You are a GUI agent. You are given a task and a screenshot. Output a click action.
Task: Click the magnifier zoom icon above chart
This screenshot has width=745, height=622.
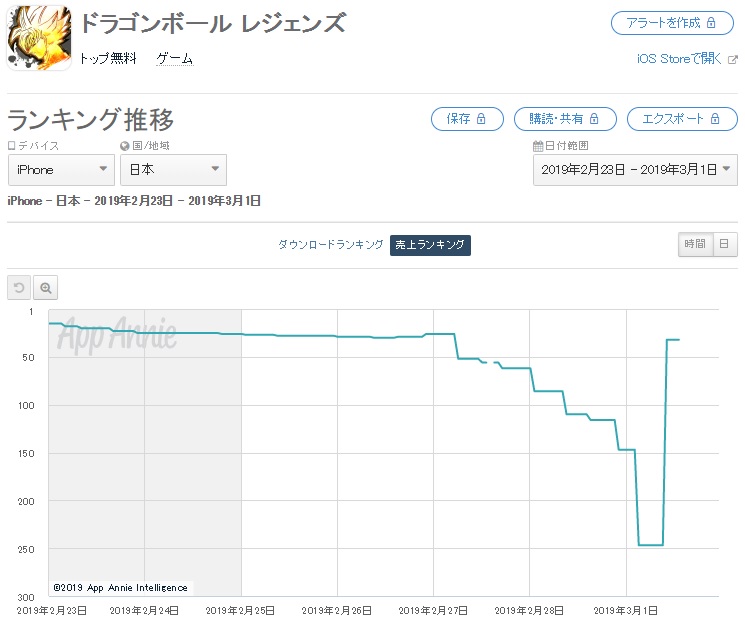(x=46, y=287)
